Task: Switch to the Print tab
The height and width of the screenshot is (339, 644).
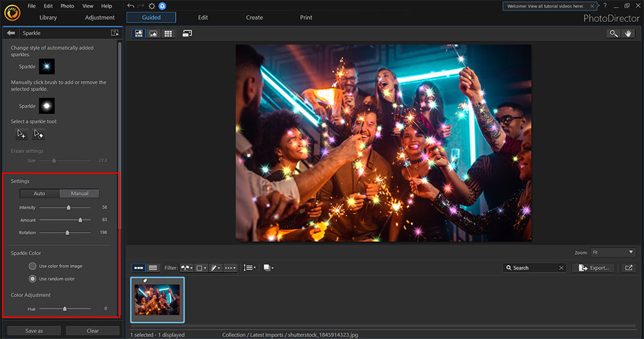Action: (x=306, y=17)
